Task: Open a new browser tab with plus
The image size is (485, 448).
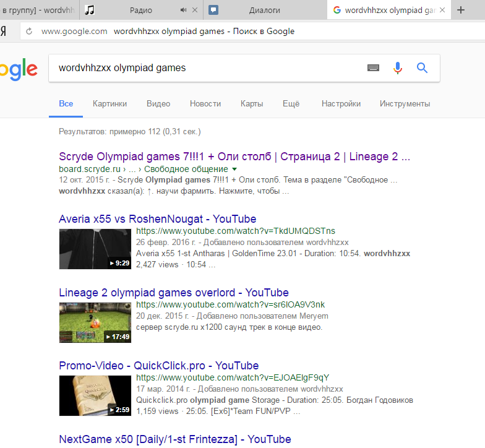Action: tap(460, 10)
